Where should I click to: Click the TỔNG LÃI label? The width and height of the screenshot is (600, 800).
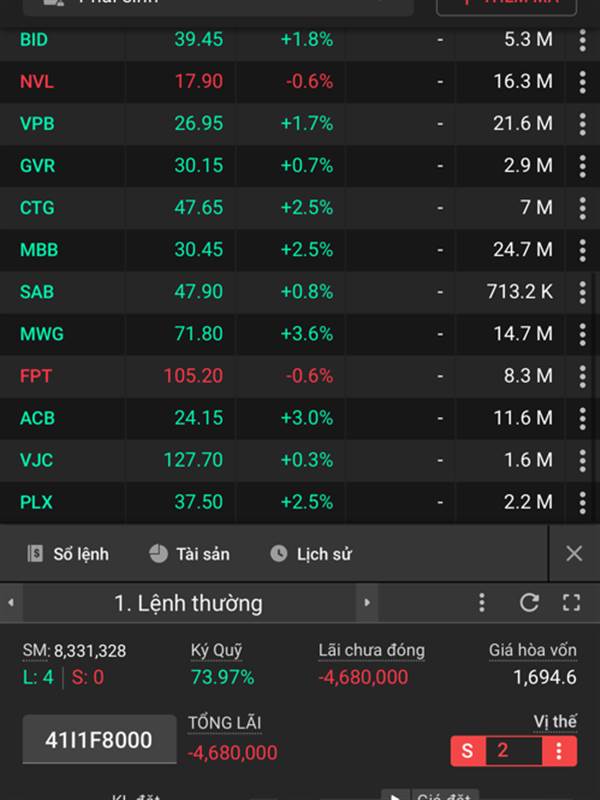(224, 723)
